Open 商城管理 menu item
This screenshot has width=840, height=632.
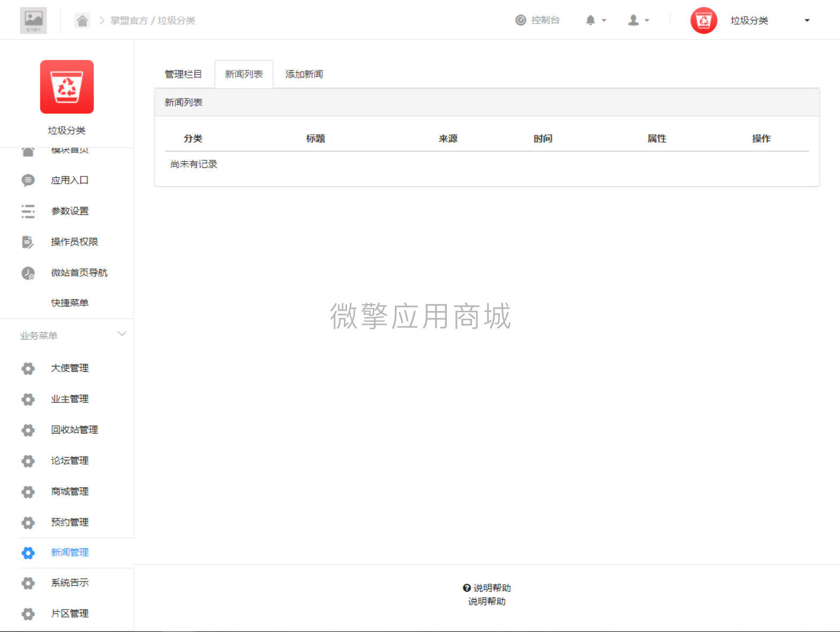point(70,491)
